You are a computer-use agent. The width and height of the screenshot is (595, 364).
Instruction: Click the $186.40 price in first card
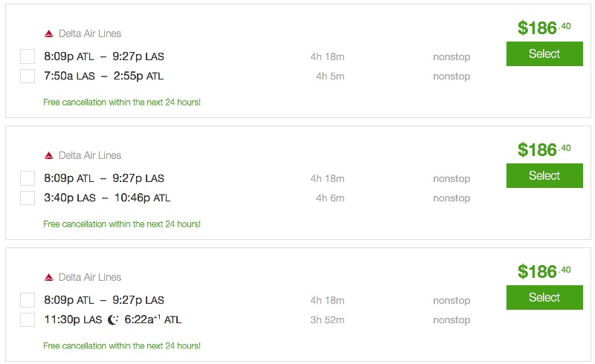(544, 28)
